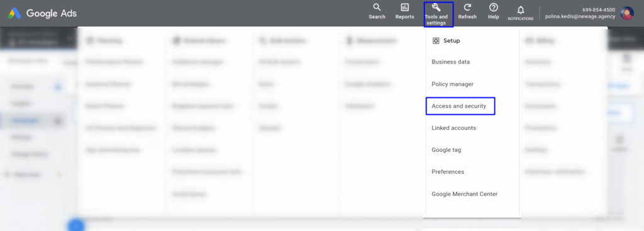
Task: Click account ID 699-854-4500
Action: tap(599, 10)
